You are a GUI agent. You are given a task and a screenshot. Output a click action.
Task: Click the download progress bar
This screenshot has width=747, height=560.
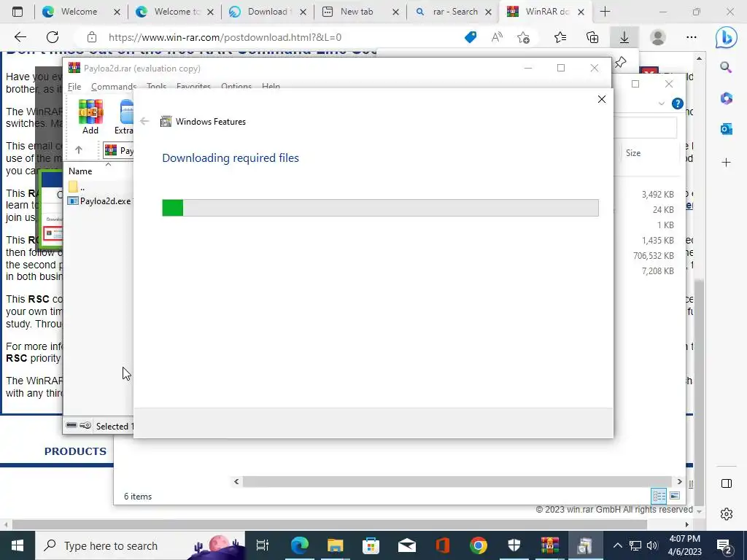pyautogui.click(x=380, y=208)
